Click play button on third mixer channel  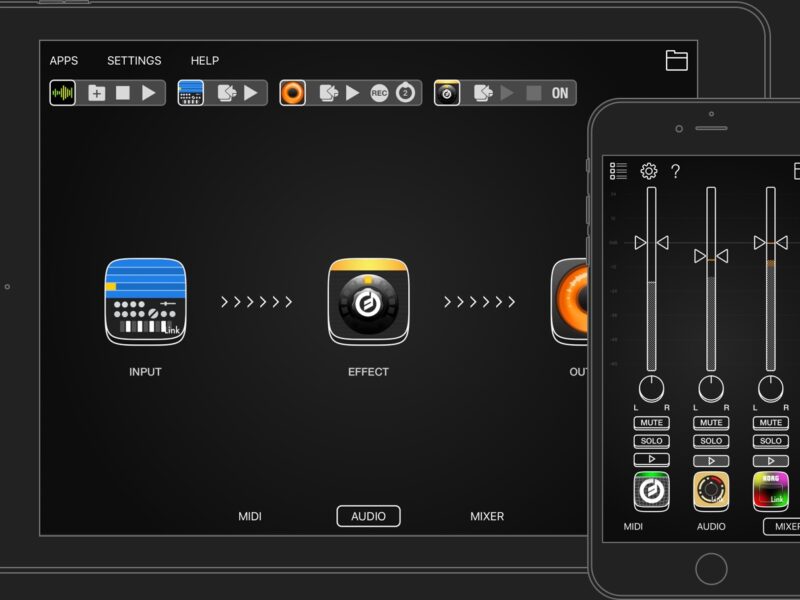(771, 461)
